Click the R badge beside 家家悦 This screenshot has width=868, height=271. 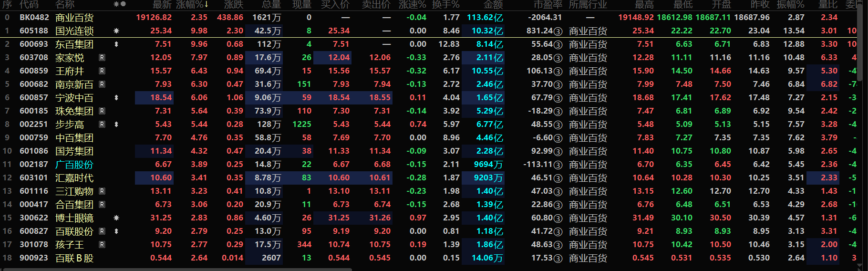(x=102, y=57)
